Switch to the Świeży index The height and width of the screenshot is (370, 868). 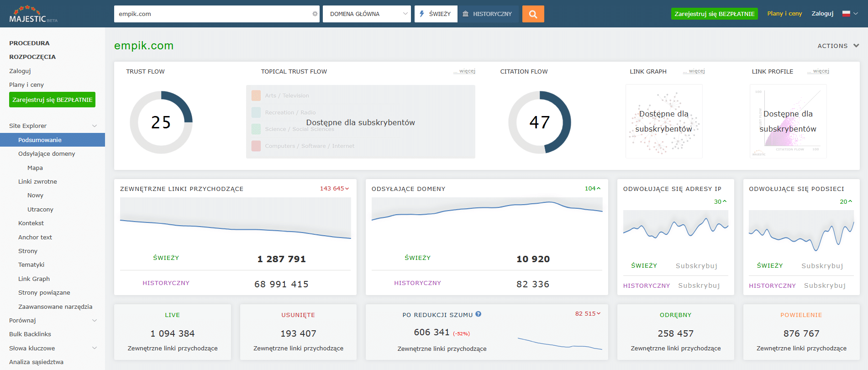point(436,14)
